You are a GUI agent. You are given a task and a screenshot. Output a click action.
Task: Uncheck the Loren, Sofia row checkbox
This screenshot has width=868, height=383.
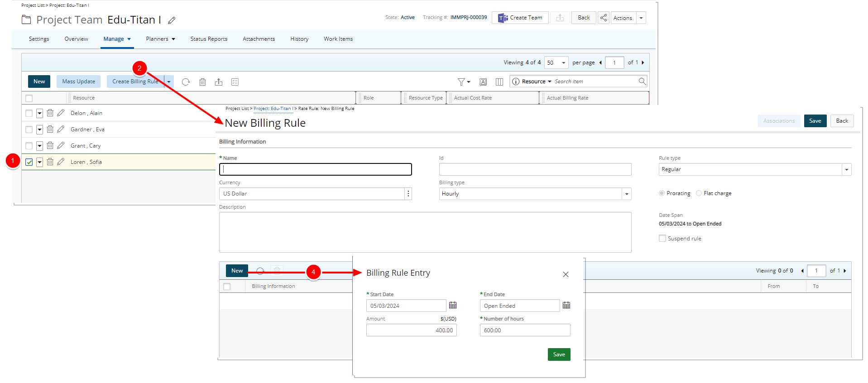pos(29,162)
